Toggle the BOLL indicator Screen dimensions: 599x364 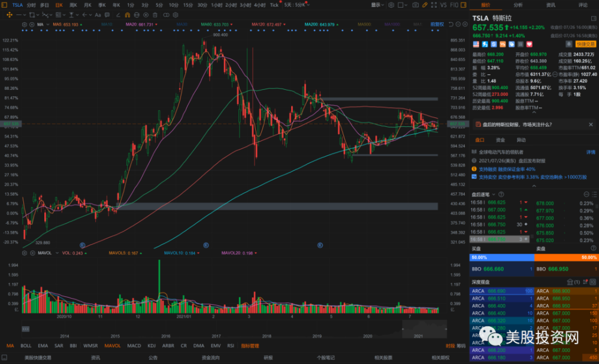(26, 345)
